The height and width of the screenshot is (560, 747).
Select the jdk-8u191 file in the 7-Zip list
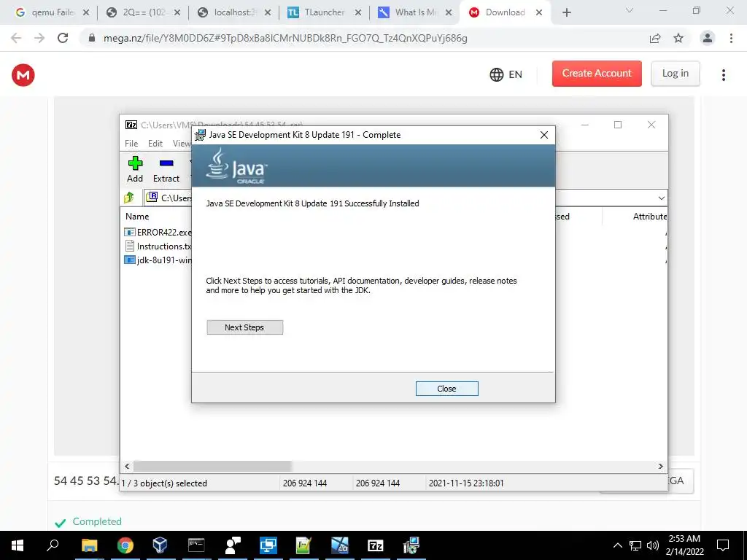(158, 260)
